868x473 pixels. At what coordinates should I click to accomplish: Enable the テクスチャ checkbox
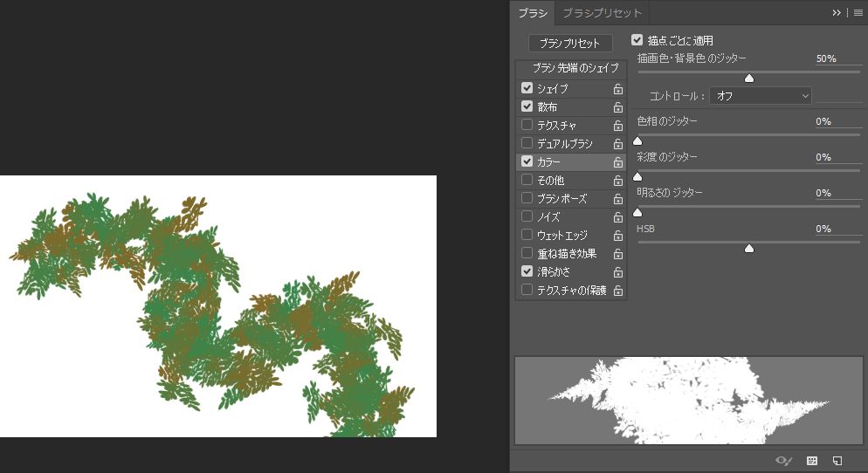(527, 125)
